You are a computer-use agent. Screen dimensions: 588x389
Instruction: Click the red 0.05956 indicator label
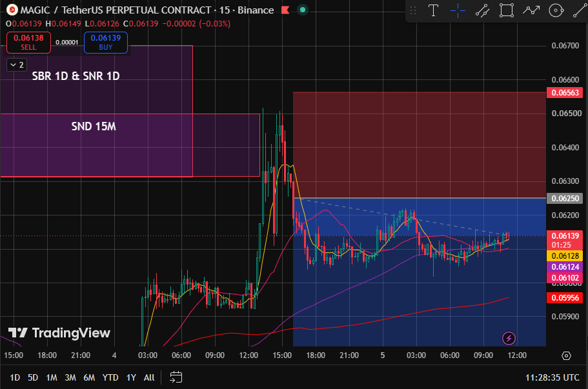click(565, 298)
